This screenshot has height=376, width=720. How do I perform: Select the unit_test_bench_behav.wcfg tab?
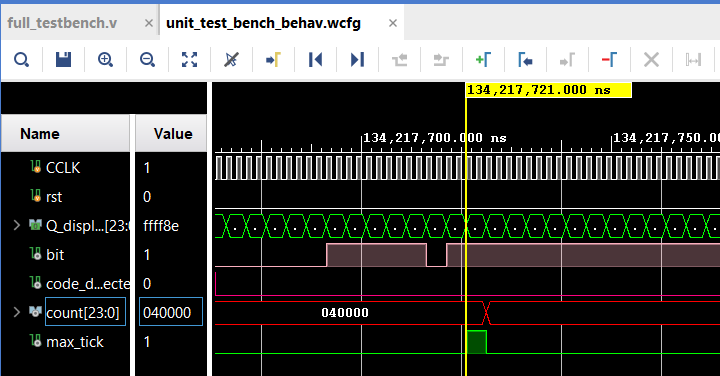click(x=263, y=23)
